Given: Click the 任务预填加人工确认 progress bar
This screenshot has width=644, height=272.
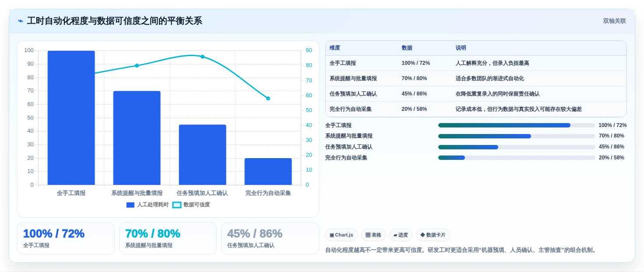Looking at the screenshot, I should (x=517, y=147).
